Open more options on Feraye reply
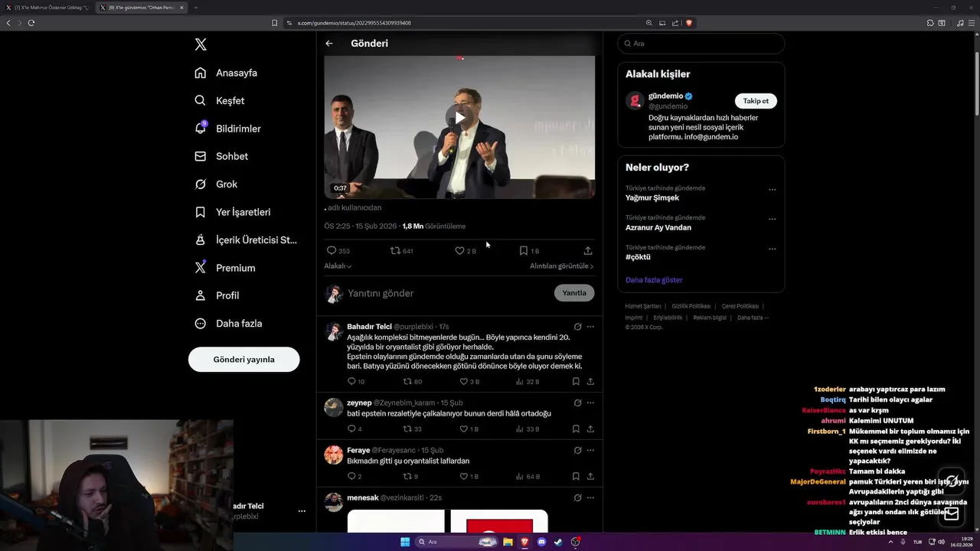The image size is (980, 551). coord(590,450)
